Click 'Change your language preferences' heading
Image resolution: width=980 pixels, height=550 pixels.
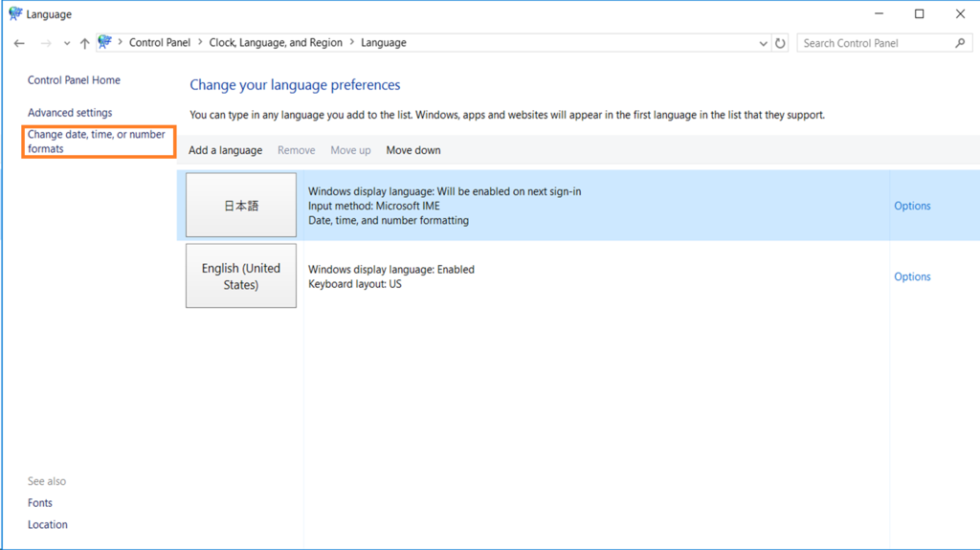[295, 84]
